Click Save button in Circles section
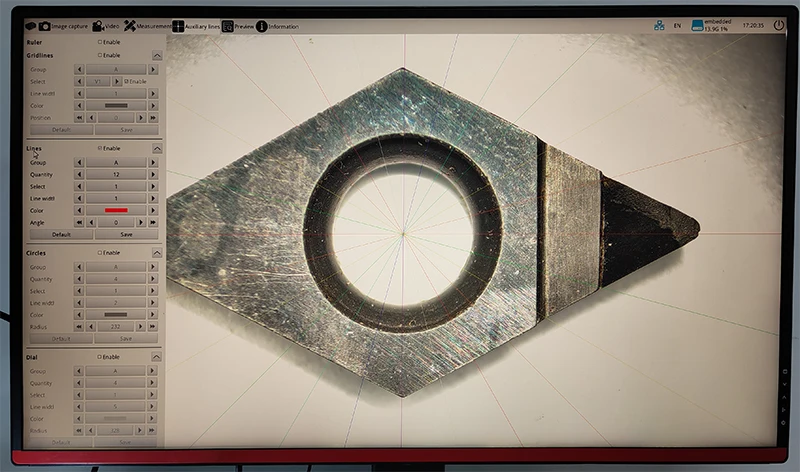This screenshot has width=800, height=472. (x=126, y=339)
